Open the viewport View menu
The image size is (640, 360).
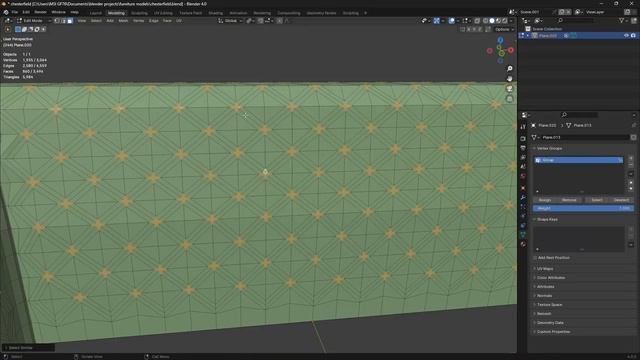(x=82, y=20)
